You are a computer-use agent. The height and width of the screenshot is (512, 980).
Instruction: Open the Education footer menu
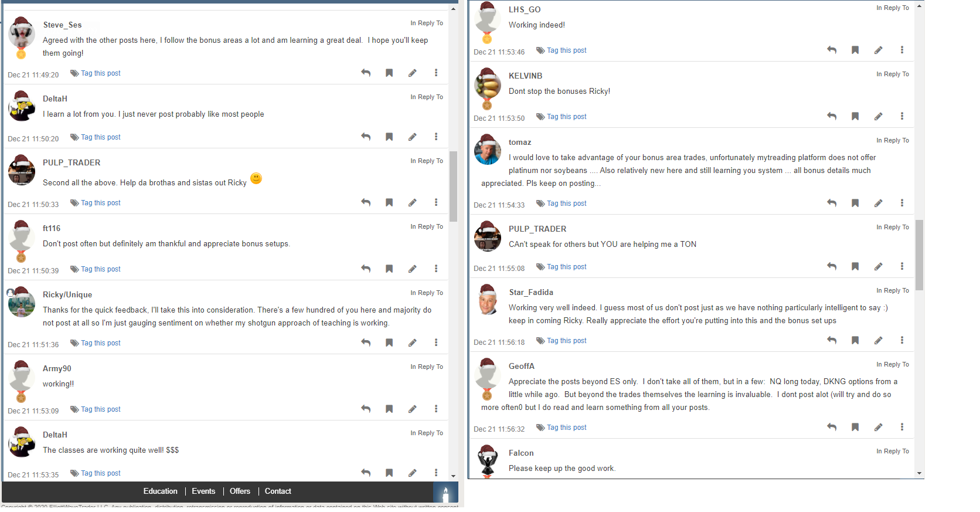[x=160, y=491]
